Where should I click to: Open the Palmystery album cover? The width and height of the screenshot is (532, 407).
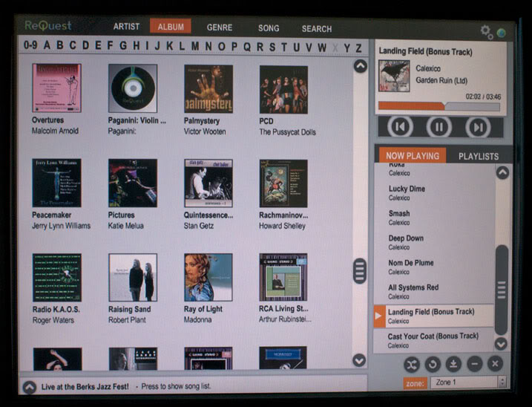(208, 89)
